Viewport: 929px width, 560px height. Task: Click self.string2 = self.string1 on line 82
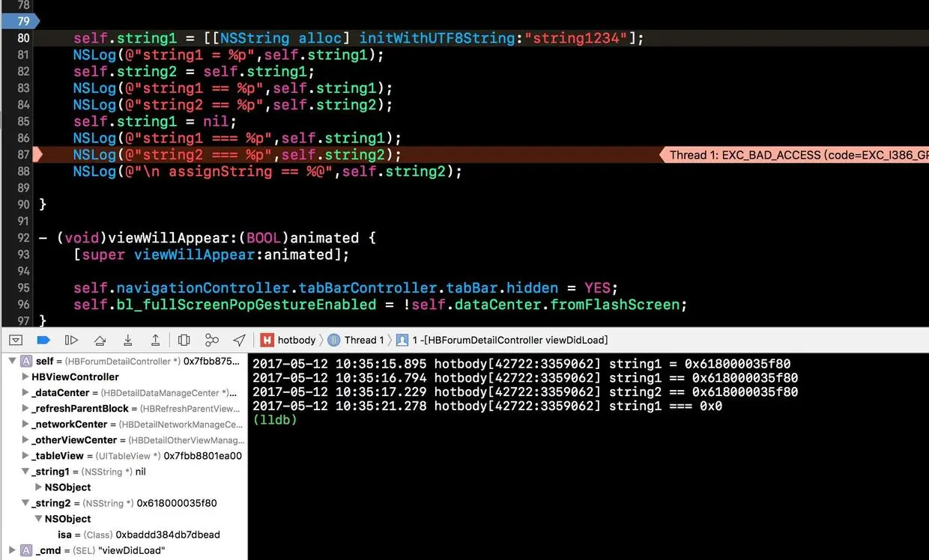point(194,72)
